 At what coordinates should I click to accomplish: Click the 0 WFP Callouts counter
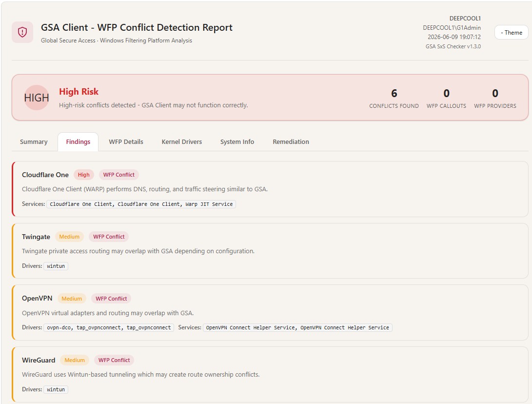click(x=446, y=98)
